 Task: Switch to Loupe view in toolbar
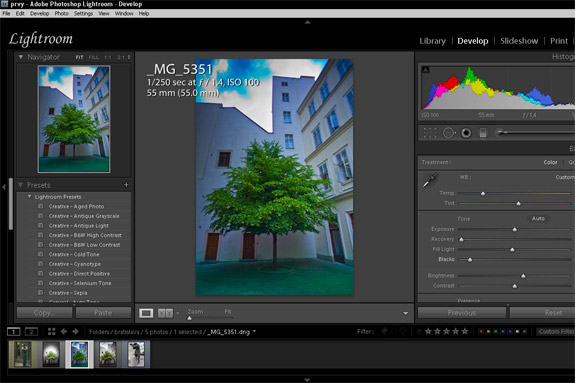click(x=146, y=313)
